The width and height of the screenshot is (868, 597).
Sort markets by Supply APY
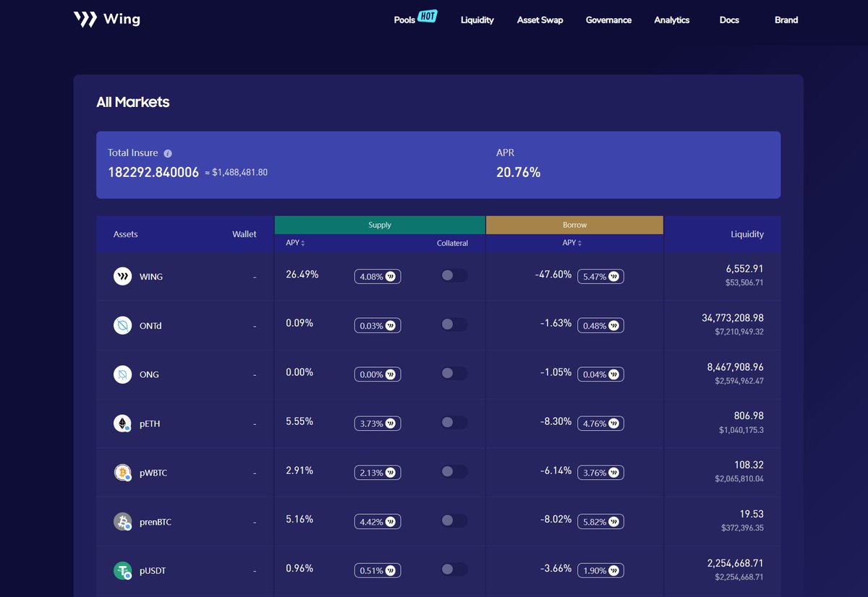coord(294,243)
